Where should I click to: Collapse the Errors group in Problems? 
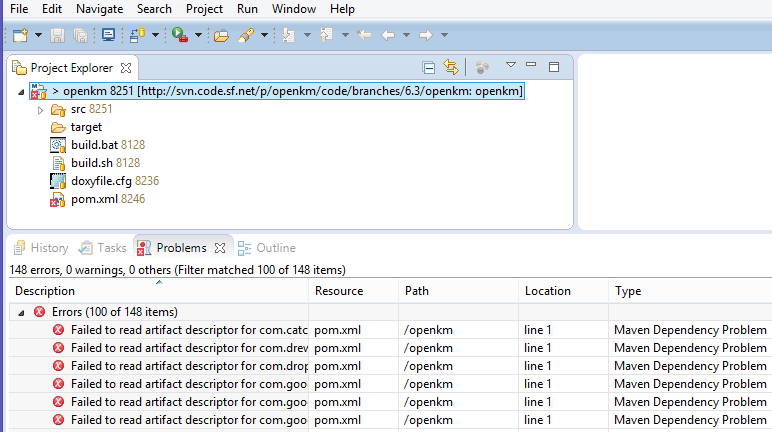(22, 312)
